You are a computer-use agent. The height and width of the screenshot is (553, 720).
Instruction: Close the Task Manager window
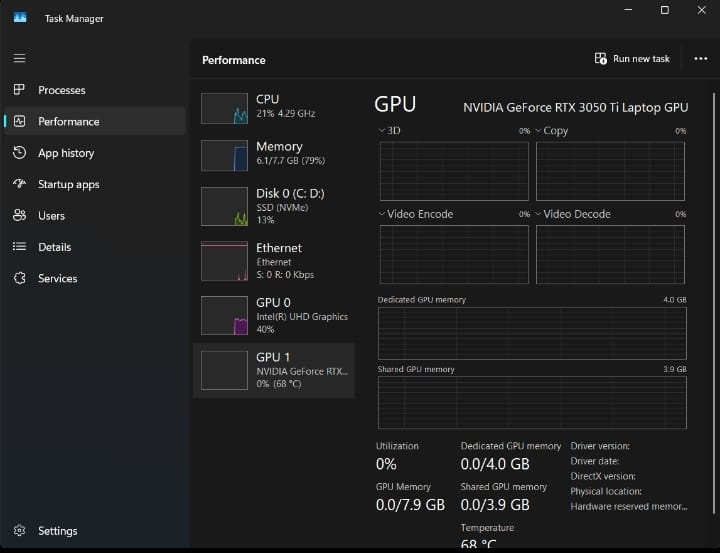701,10
